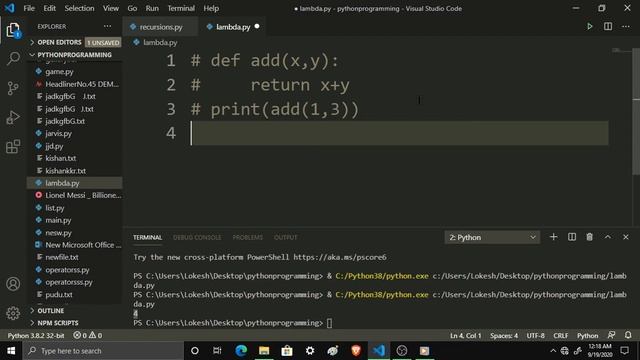The image size is (640, 360).
Task: Open the Search view icon
Action: coord(13,59)
